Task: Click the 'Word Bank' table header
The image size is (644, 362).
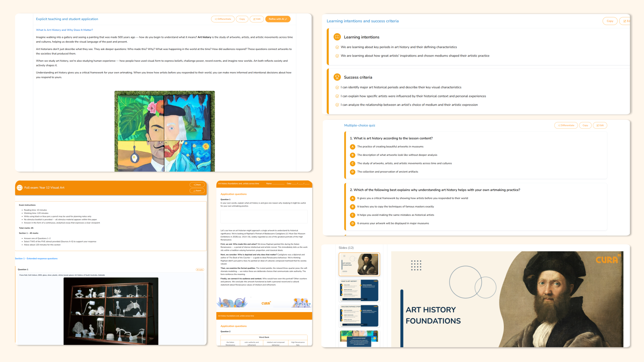Action: click(x=264, y=337)
